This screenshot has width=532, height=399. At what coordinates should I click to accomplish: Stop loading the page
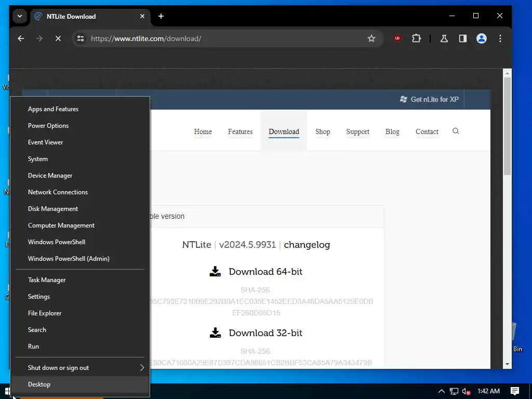coord(58,38)
